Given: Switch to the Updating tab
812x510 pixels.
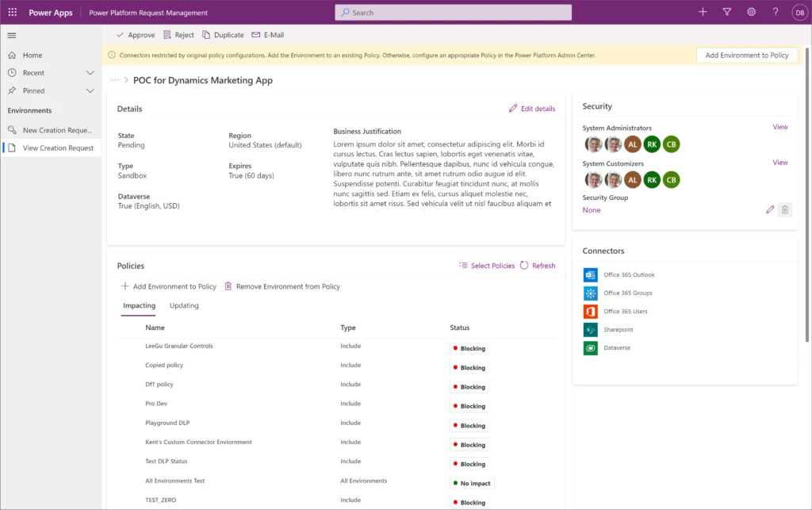Looking at the screenshot, I should (x=184, y=305).
